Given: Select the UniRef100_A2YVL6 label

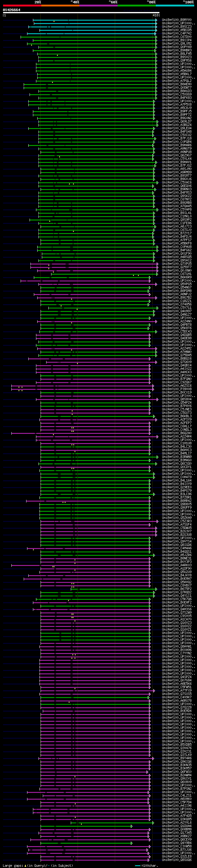Looking at the screenshot, I should pos(176,823).
